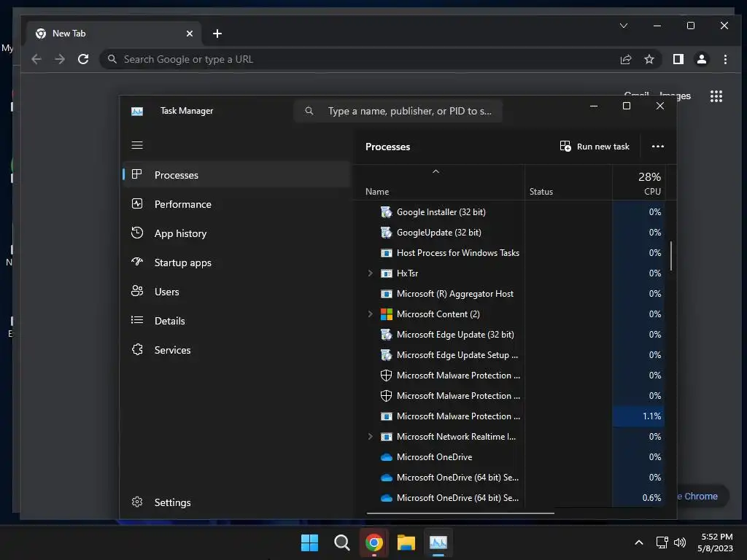Open Chrome three-dot menu
Screen dimensions: 747x560
click(x=725, y=59)
